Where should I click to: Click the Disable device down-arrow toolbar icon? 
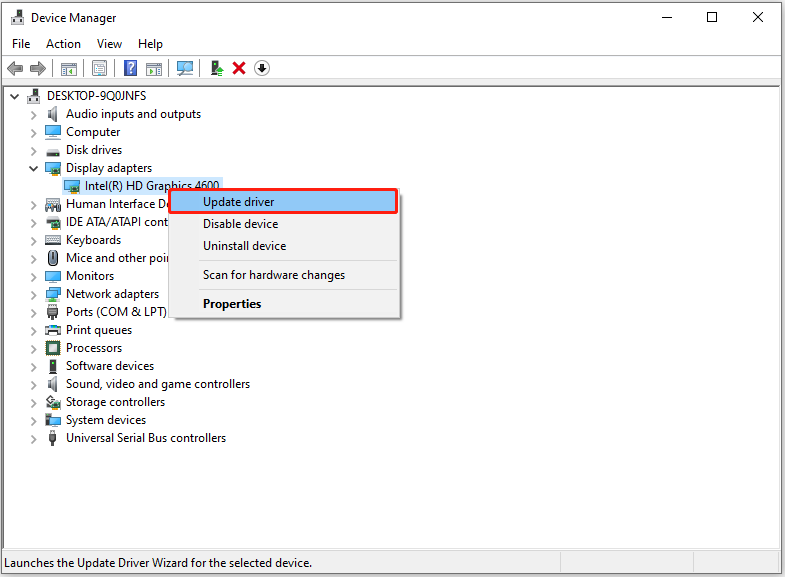click(262, 68)
